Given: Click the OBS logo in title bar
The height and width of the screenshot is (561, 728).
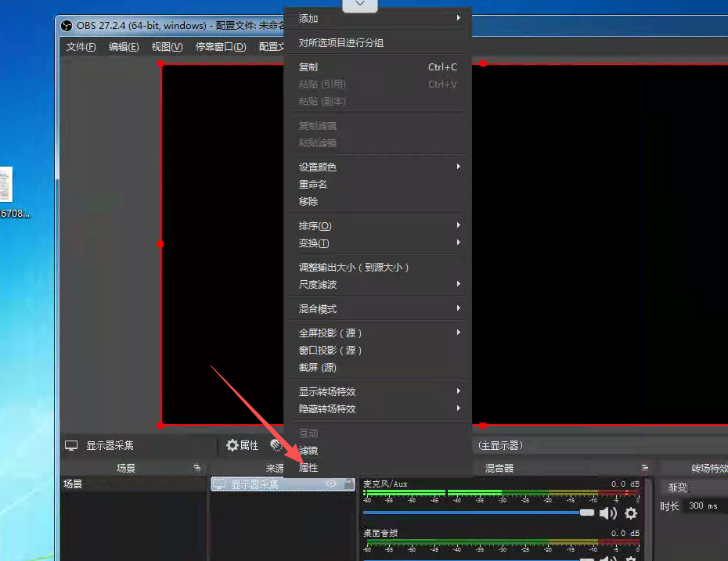Looking at the screenshot, I should 67,25.
